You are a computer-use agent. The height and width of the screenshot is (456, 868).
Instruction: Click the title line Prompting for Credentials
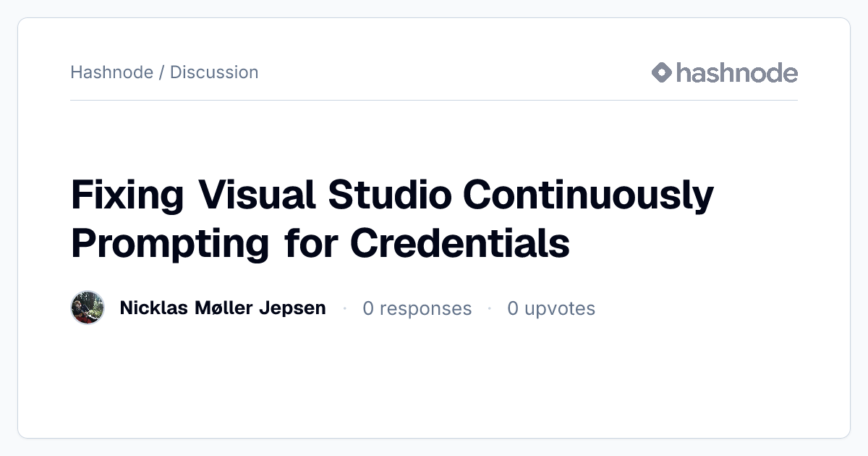tap(320, 243)
